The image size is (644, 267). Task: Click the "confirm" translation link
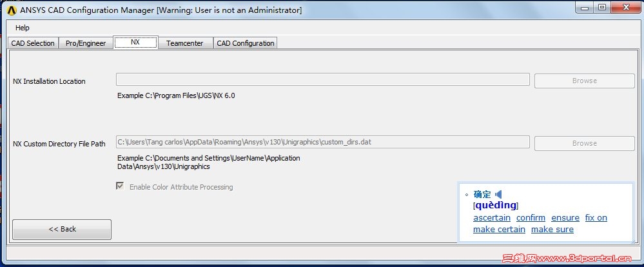click(x=531, y=218)
